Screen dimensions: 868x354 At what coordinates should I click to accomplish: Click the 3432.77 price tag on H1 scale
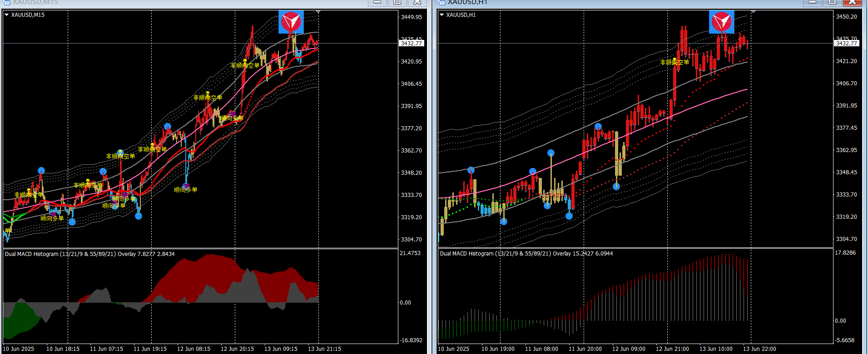pos(846,44)
